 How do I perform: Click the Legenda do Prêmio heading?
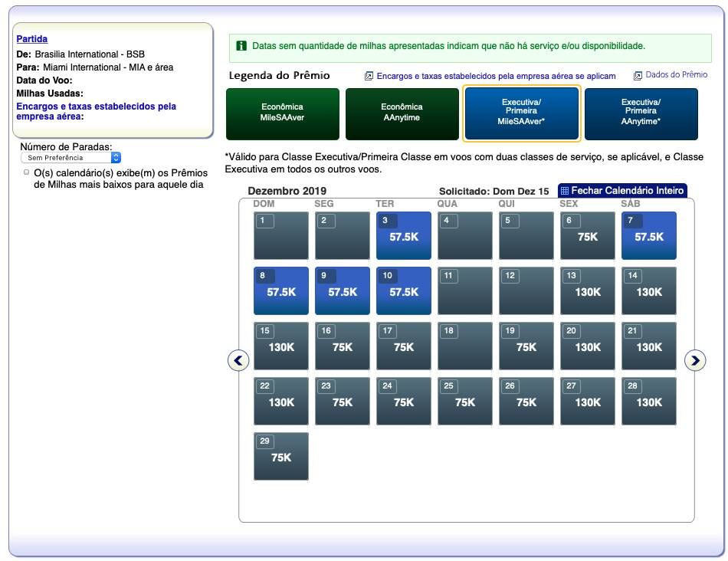[x=280, y=75]
